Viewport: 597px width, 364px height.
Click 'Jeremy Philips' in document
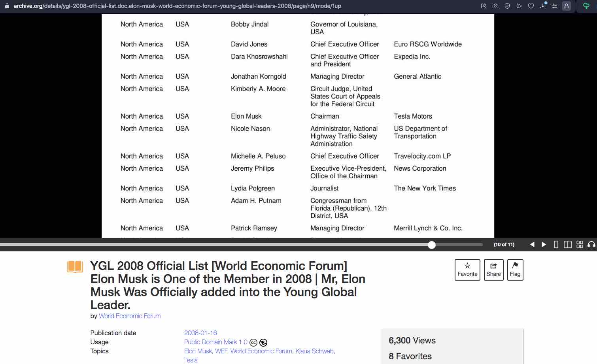253,168
